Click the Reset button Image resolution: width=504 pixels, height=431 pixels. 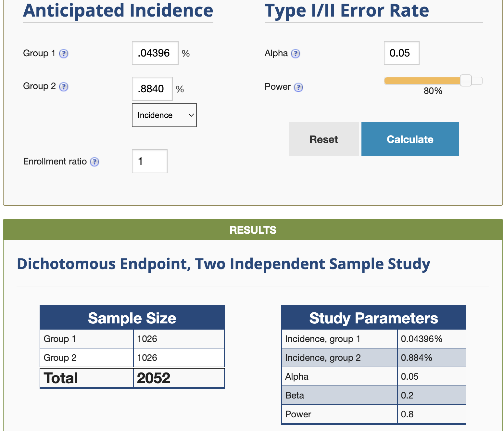[323, 139]
